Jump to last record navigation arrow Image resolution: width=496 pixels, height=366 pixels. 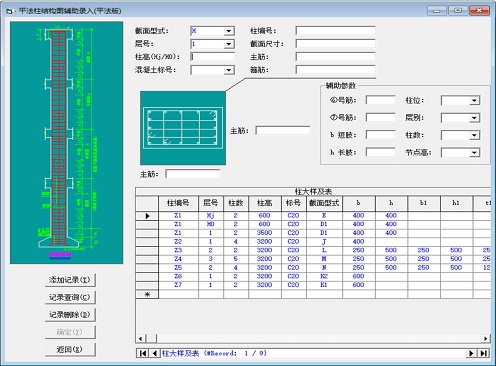484,353
